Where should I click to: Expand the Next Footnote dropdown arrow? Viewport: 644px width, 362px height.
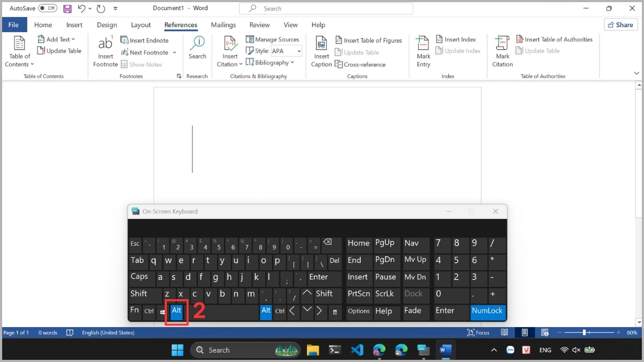tap(174, 53)
